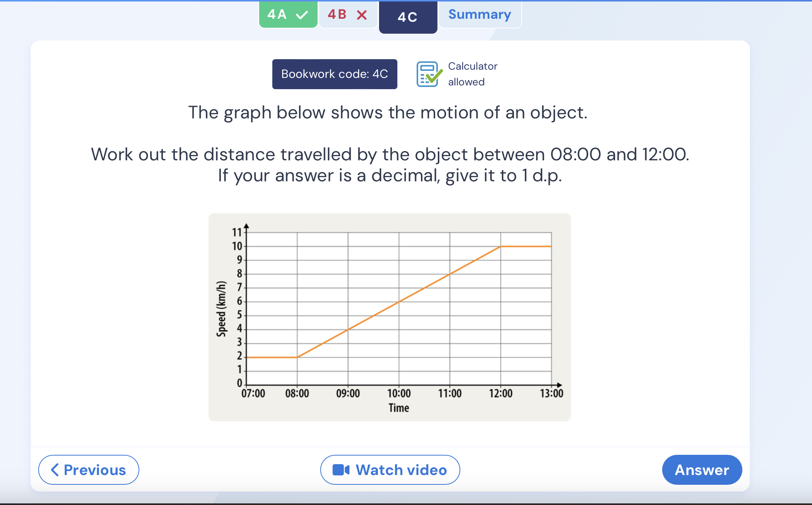Click the 09:00 label on the time axis
The width and height of the screenshot is (812, 505).
click(x=348, y=393)
